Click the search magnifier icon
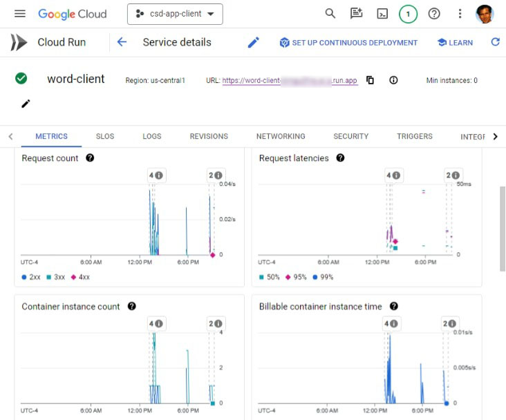Screen dimensions: 506x420 [330, 14]
